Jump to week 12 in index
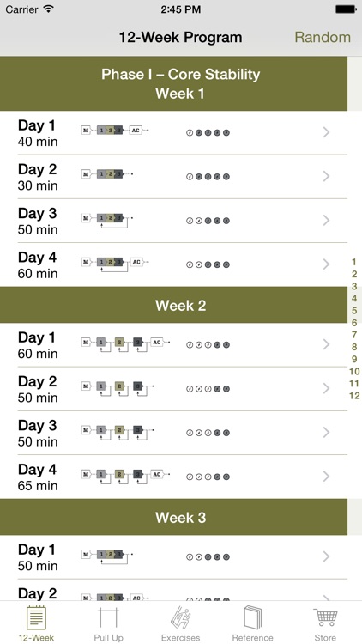This screenshot has width=362, height=644. pos(354,396)
